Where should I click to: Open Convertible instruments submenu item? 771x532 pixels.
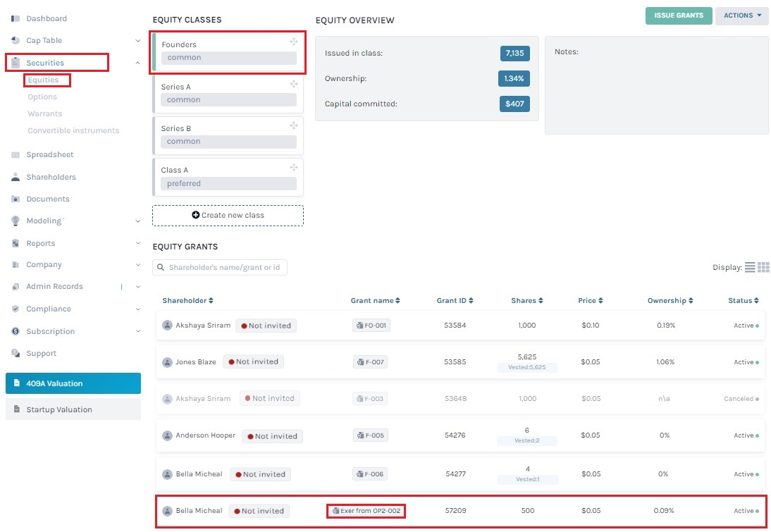[73, 130]
